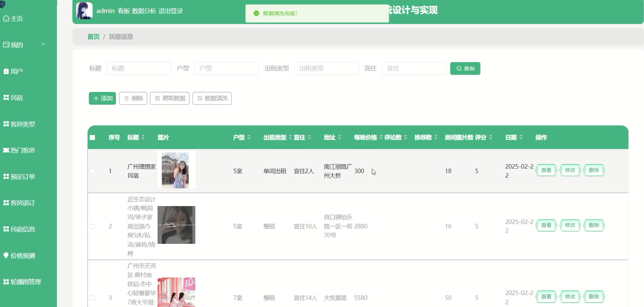Viewport: 644px width, 307px height.
Task: Sort the table by 户型 column arrows
Action: tap(249, 137)
